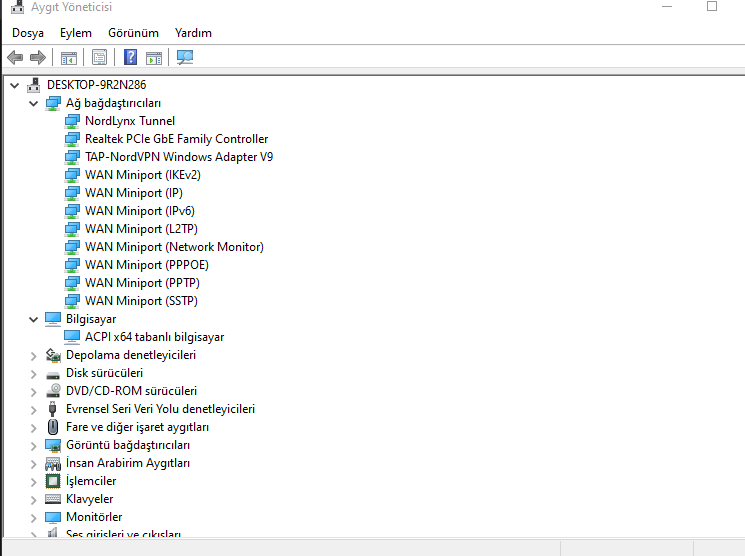Expand the Monitörler category
This screenshot has width=745, height=556.
(34, 518)
